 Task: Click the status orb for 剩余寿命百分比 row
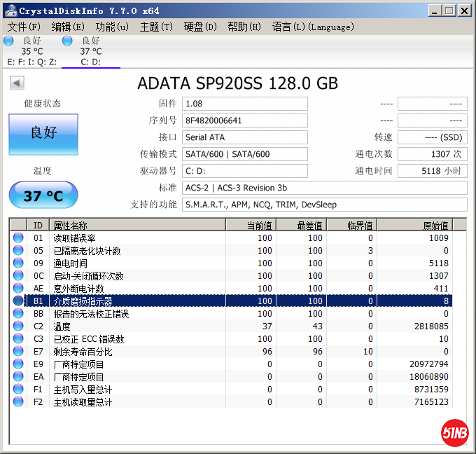coord(18,352)
